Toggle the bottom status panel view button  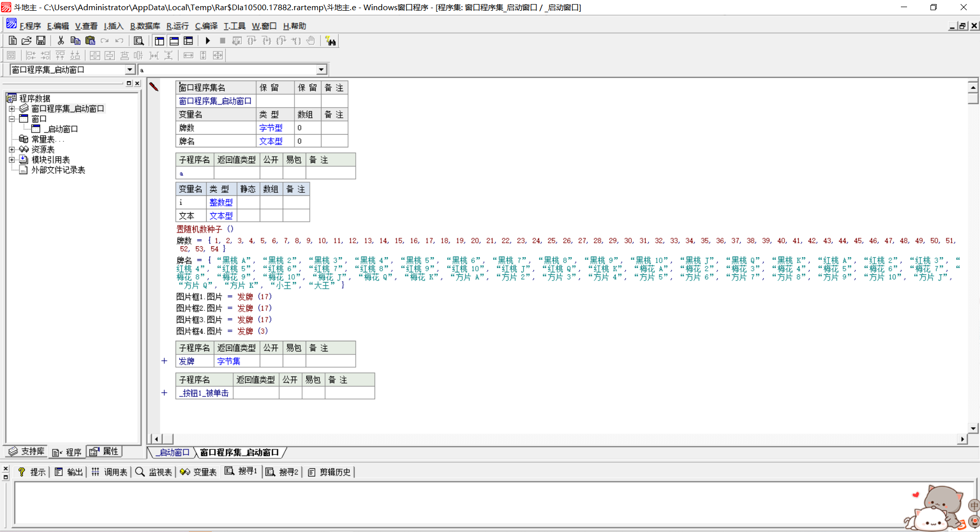coord(174,41)
